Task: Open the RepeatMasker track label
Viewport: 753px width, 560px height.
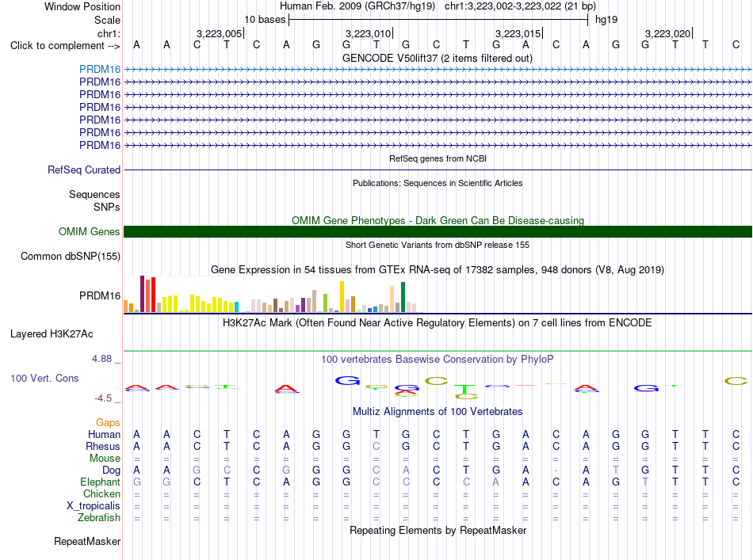Action: tap(87, 541)
